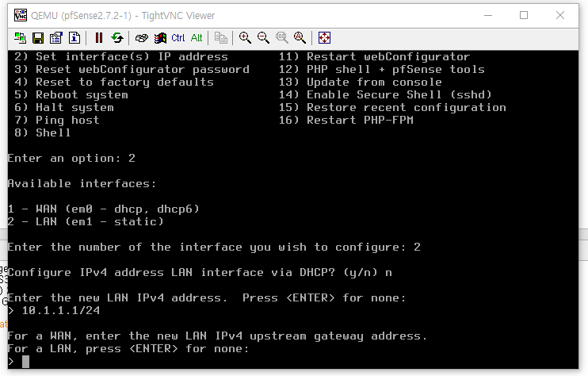Click '11) Restart webConfigurator' line
The image size is (588, 376).
(x=374, y=56)
